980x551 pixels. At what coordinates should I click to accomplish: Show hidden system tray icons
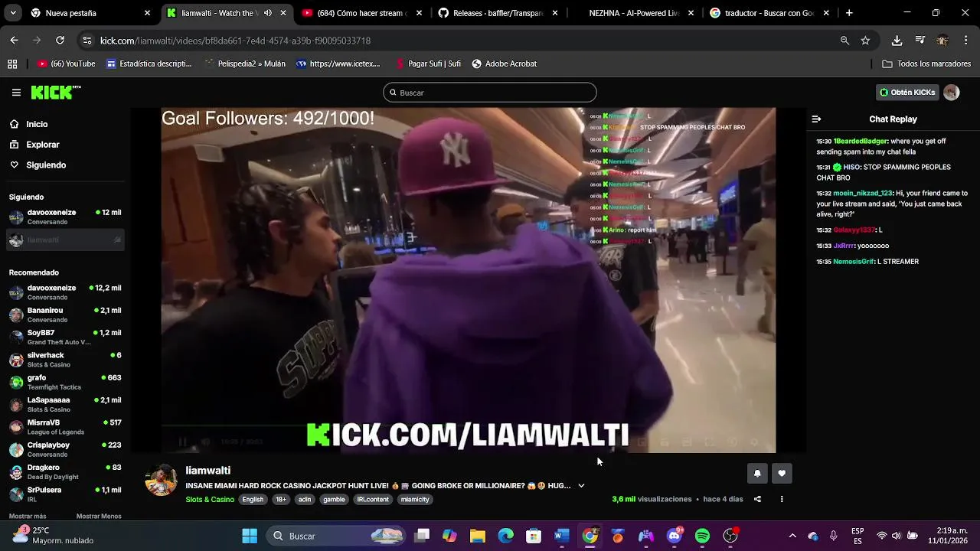(792, 536)
